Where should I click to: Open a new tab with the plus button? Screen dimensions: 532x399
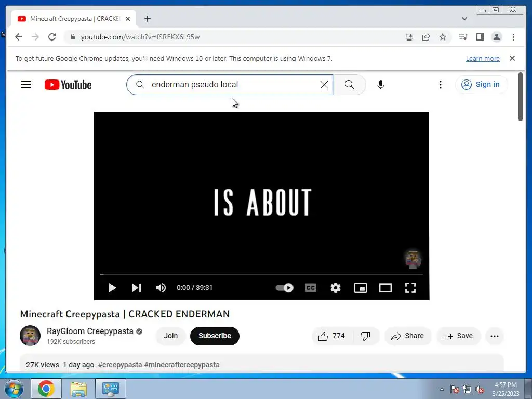click(x=147, y=19)
